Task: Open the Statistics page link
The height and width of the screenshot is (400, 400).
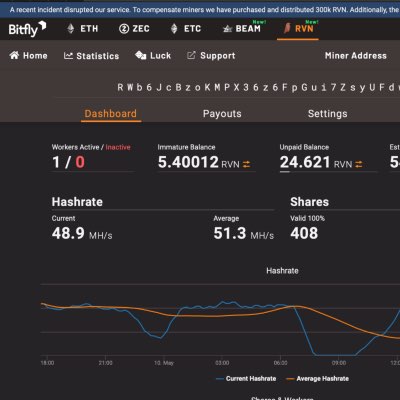Action: point(91,56)
